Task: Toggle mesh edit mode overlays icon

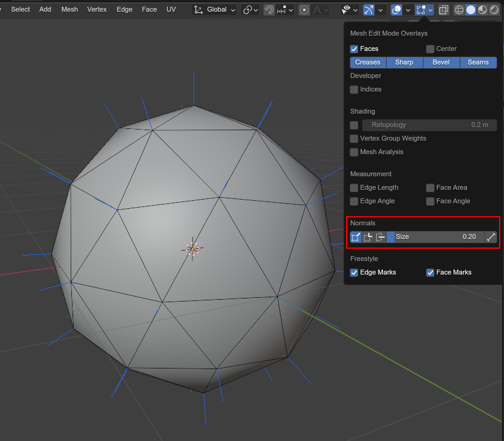Action: (421, 10)
